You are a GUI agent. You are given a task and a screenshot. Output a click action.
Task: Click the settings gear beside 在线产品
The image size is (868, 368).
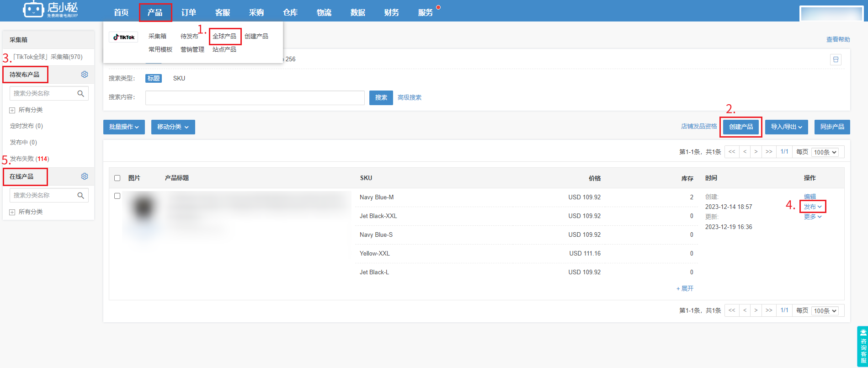point(85,176)
